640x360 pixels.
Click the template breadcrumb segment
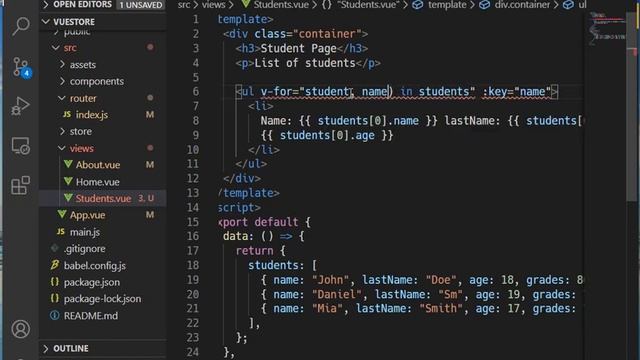(x=439, y=5)
